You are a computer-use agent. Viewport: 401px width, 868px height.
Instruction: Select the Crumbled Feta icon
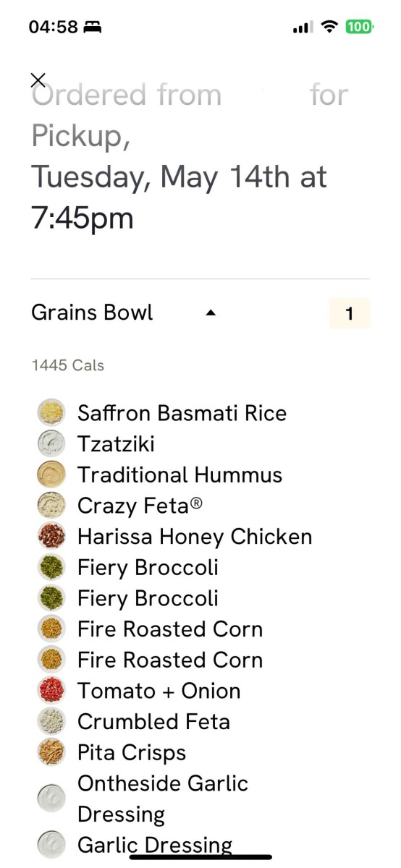tap(51, 722)
